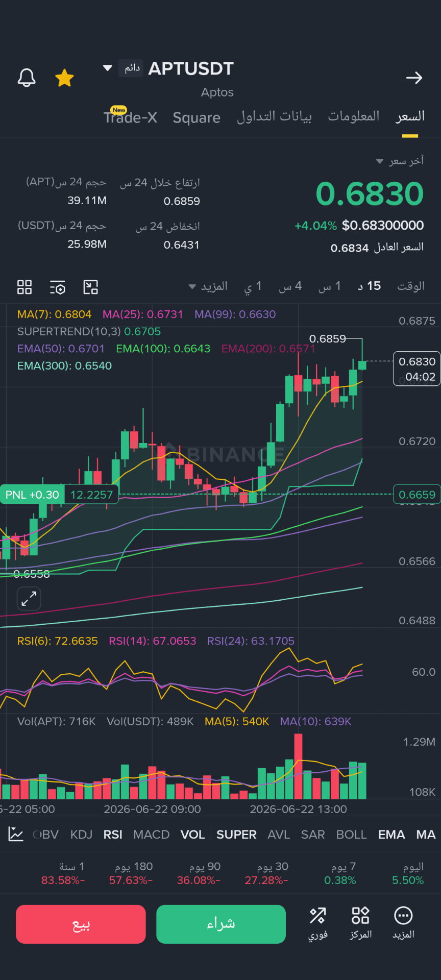Tap the +4.04% price change value
Screen dimensions: 441x980
(x=315, y=226)
